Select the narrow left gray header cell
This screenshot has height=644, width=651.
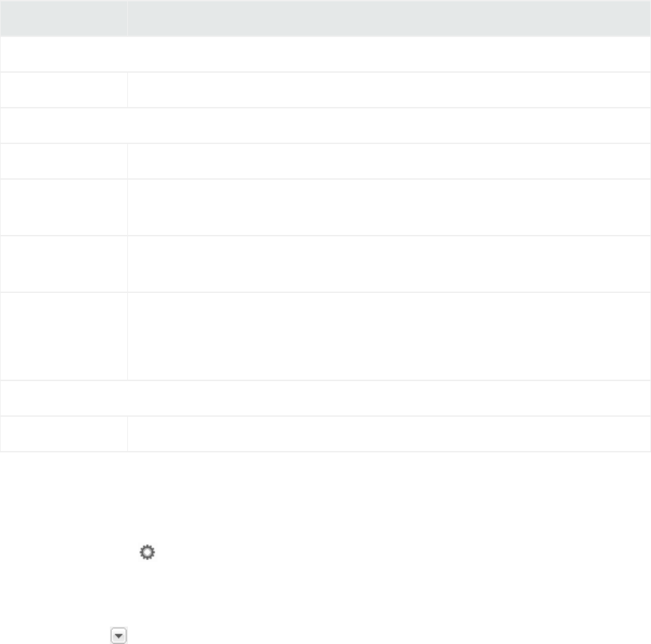(x=64, y=19)
